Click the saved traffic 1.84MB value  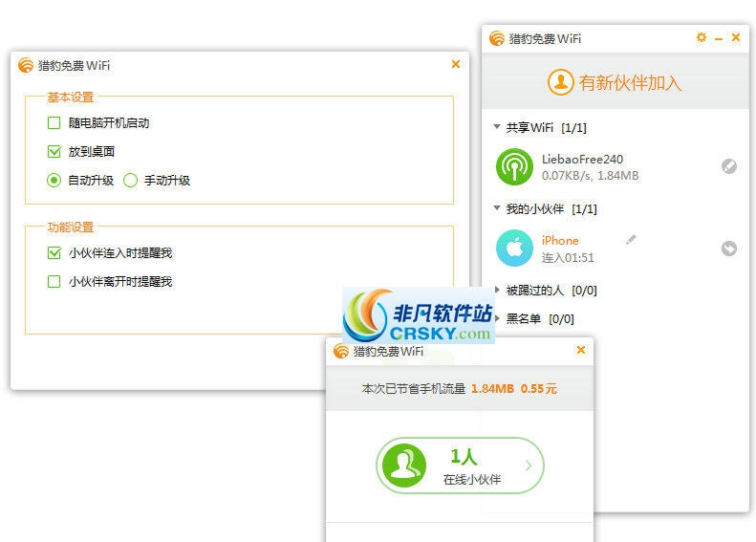click(x=492, y=389)
